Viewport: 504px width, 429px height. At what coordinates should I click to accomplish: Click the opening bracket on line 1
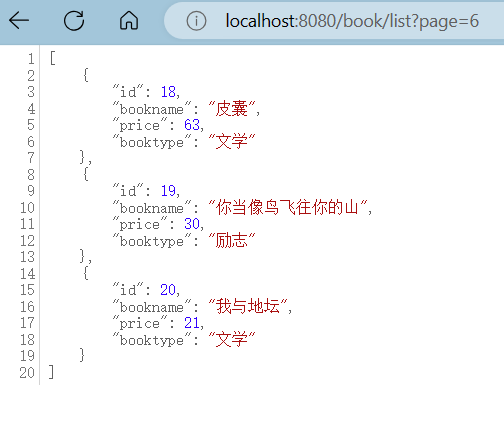coord(52,58)
